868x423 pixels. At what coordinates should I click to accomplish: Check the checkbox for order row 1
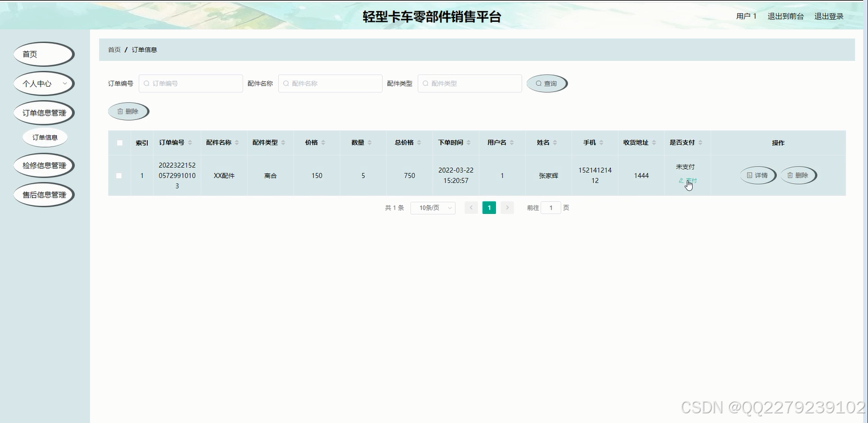[119, 176]
